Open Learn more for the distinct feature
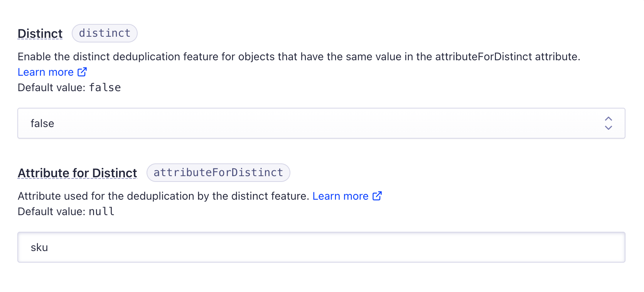 point(45,72)
